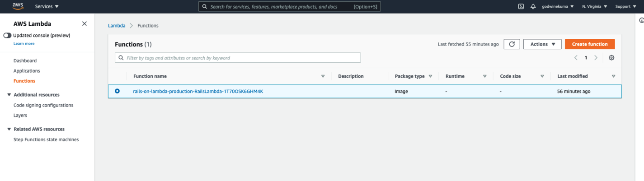Open rails-on-lambda-production function link

pos(198,91)
